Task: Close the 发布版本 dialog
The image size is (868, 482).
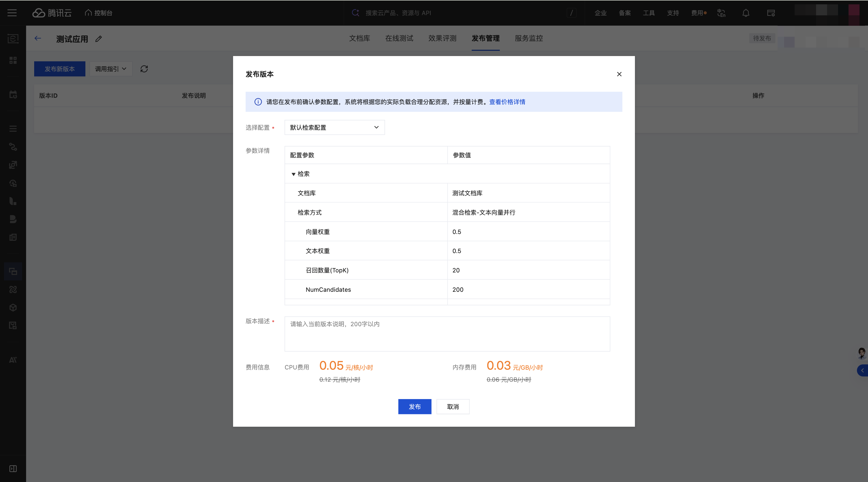Action: [619, 74]
